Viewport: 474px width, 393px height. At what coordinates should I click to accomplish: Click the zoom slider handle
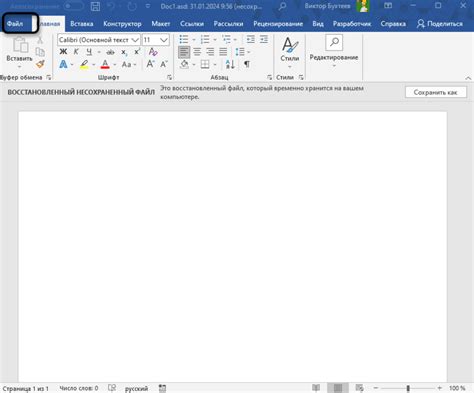pos(408,388)
